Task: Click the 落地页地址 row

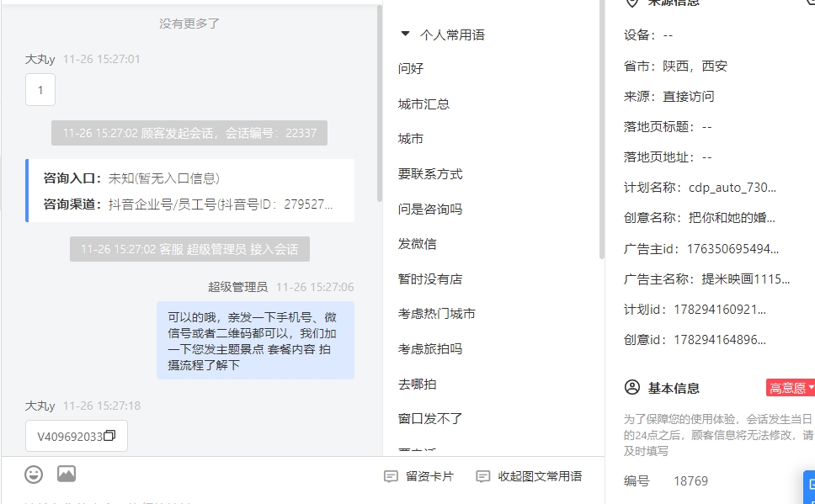Action: coord(668,157)
